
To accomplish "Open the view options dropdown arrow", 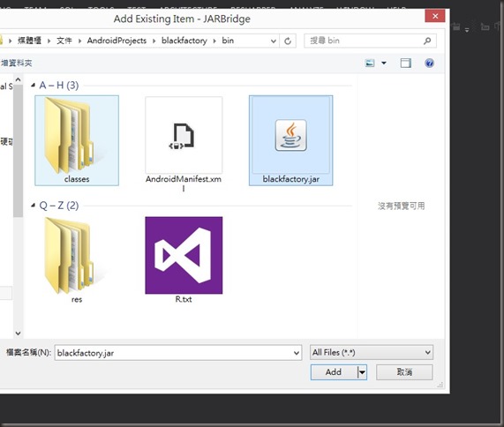I will click(x=384, y=63).
